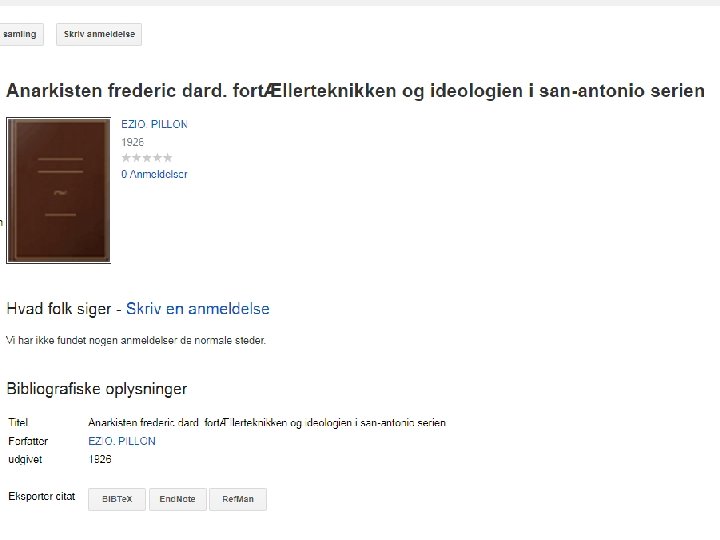Screen dimensions: 720x540
Task: Follow the Skriv en anmeldelse link
Action: coord(198,309)
